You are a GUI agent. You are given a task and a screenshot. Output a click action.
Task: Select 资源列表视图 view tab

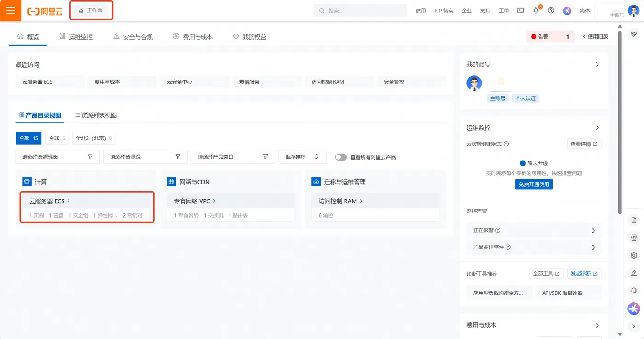click(x=96, y=115)
